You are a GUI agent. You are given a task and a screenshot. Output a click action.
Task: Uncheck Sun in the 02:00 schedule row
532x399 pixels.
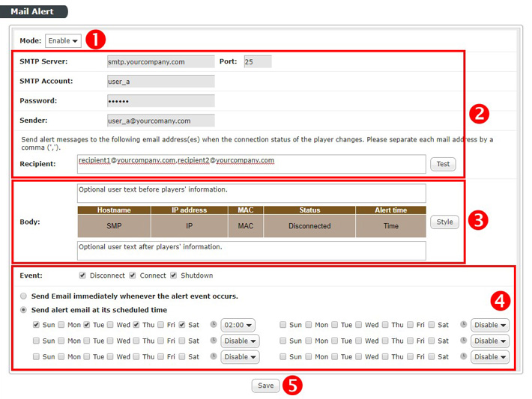coord(36,325)
